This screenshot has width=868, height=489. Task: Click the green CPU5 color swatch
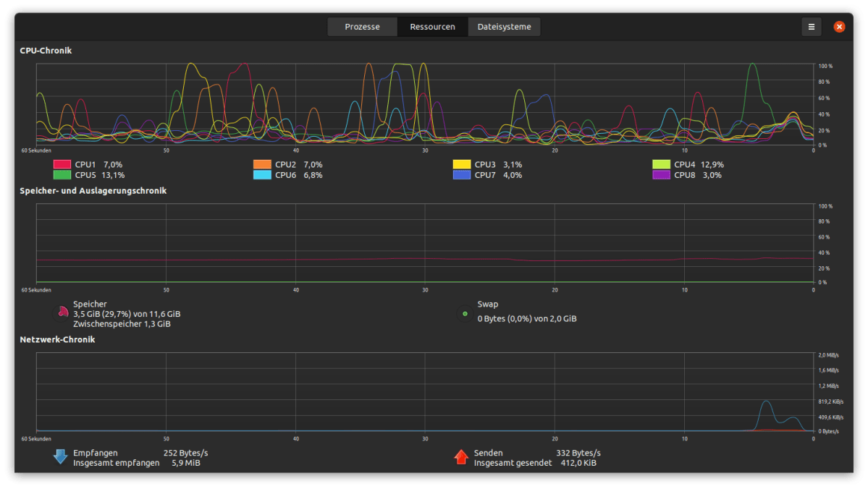pyautogui.click(x=62, y=175)
